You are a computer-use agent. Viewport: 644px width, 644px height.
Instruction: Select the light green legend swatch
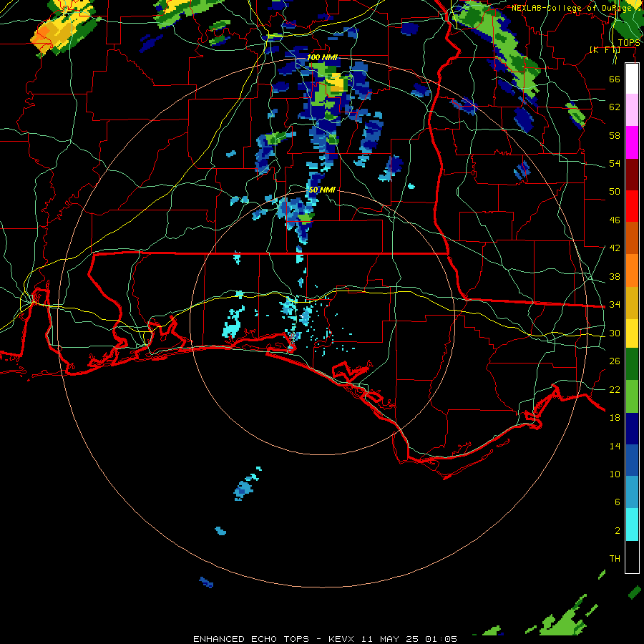click(x=632, y=396)
